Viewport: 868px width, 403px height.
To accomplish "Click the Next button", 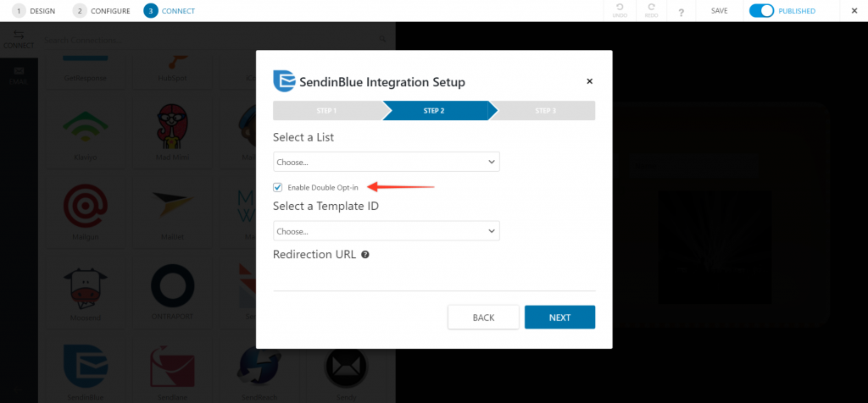I will [559, 317].
